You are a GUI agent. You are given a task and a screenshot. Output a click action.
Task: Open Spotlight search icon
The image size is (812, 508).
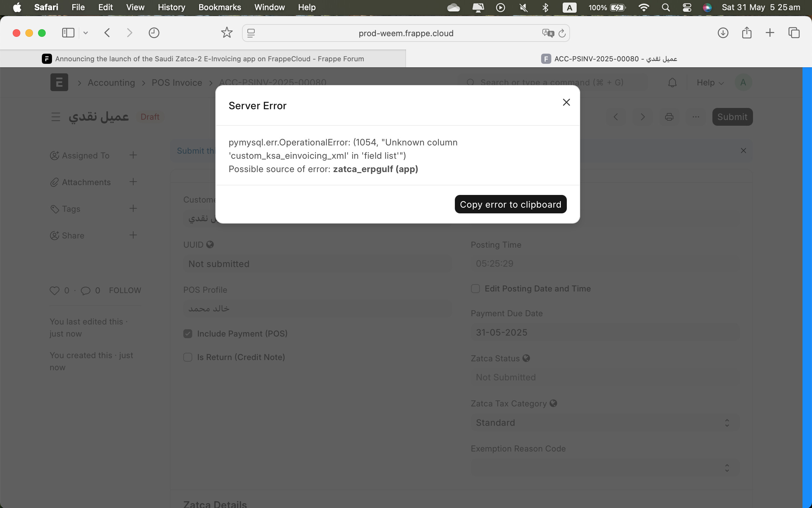666,7
